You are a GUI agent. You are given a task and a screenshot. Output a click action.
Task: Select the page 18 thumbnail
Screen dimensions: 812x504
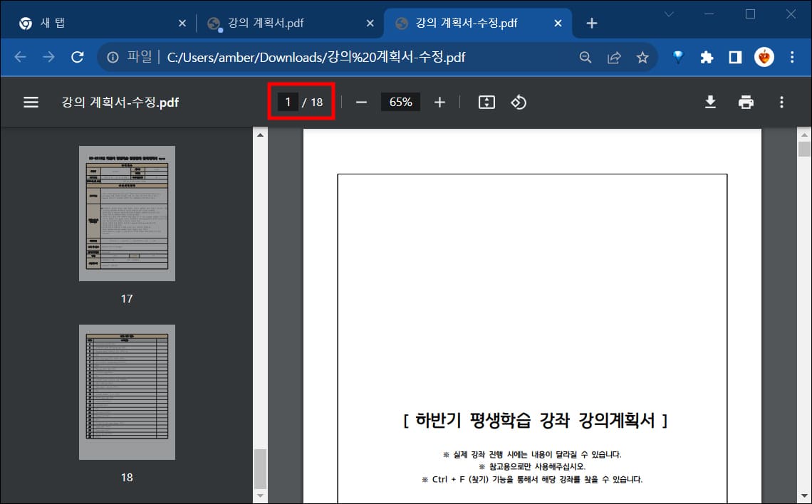pos(127,392)
